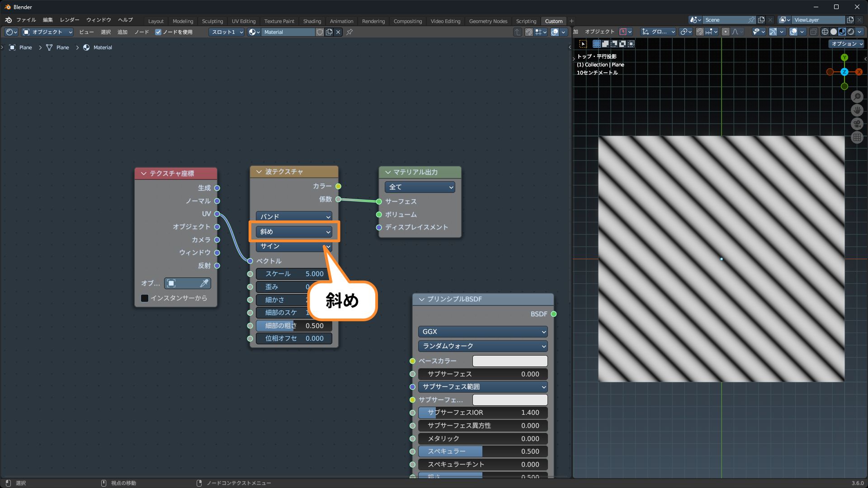Enable インスタンサーから checkbox in texture coordinate node
This screenshot has width=868, height=488.
pyautogui.click(x=145, y=298)
